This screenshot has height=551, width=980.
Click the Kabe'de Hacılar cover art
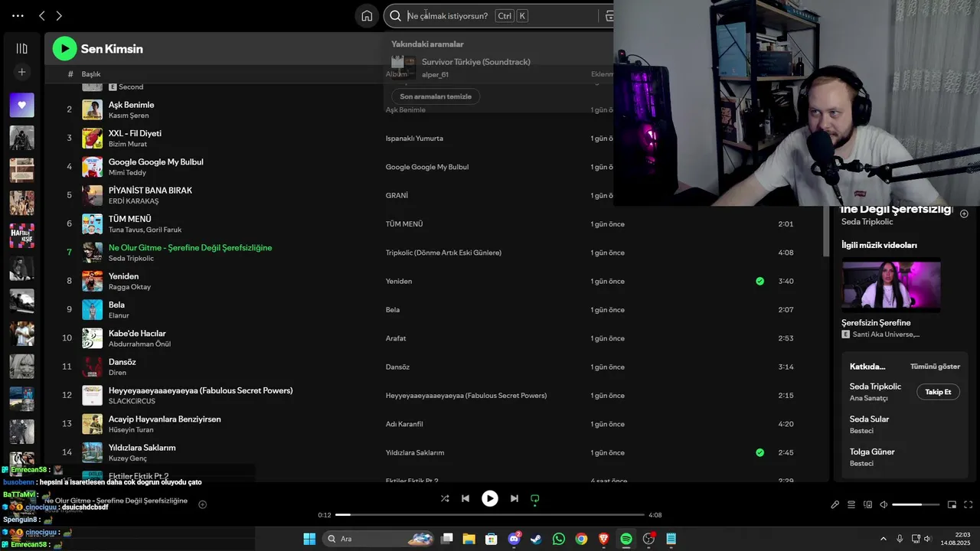point(92,338)
